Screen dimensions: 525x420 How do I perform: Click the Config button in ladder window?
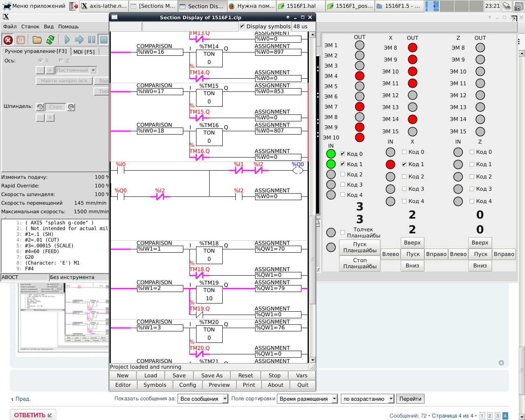[x=187, y=385]
